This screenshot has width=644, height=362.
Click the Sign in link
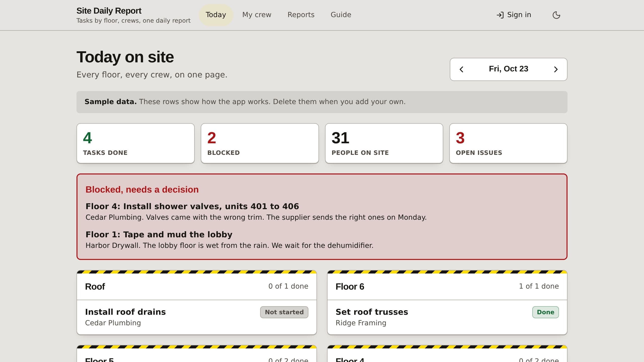[514, 15]
